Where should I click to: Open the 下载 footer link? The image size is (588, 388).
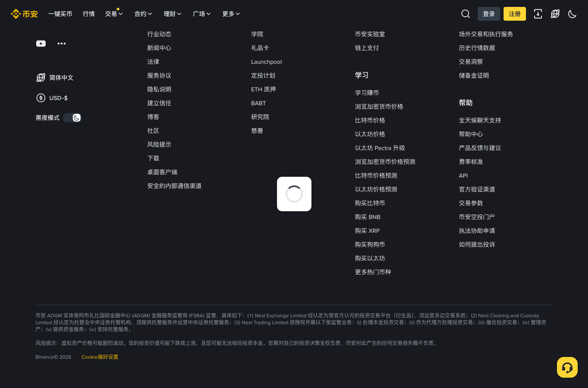click(x=153, y=158)
